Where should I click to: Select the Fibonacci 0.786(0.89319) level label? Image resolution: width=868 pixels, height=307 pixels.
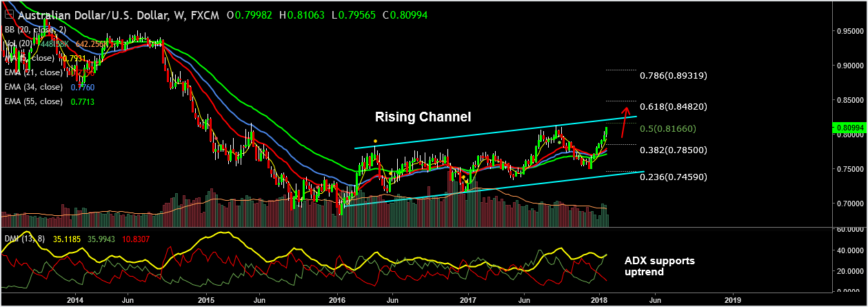click(674, 75)
